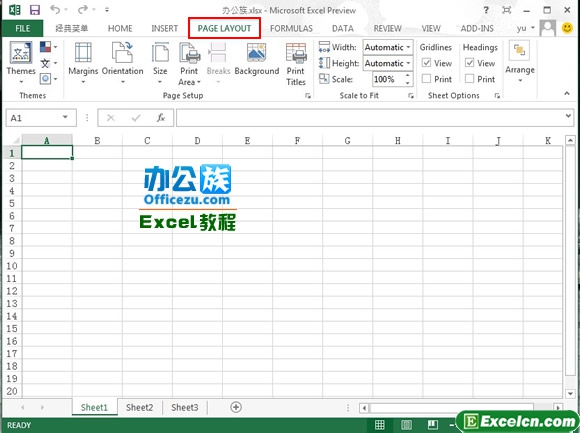Select column D header
The height and width of the screenshot is (433, 580).
tap(197, 141)
